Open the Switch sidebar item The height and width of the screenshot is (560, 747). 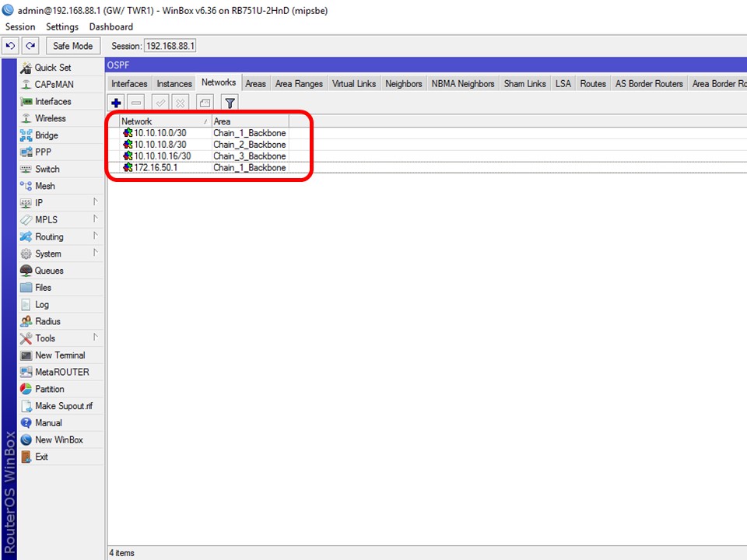click(61, 169)
